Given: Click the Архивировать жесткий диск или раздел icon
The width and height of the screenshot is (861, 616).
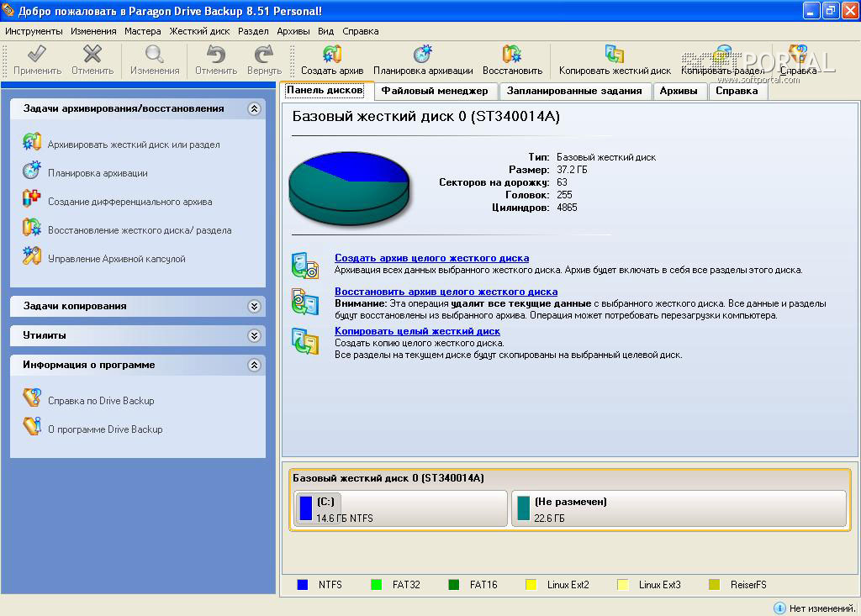Looking at the screenshot, I should [32, 142].
